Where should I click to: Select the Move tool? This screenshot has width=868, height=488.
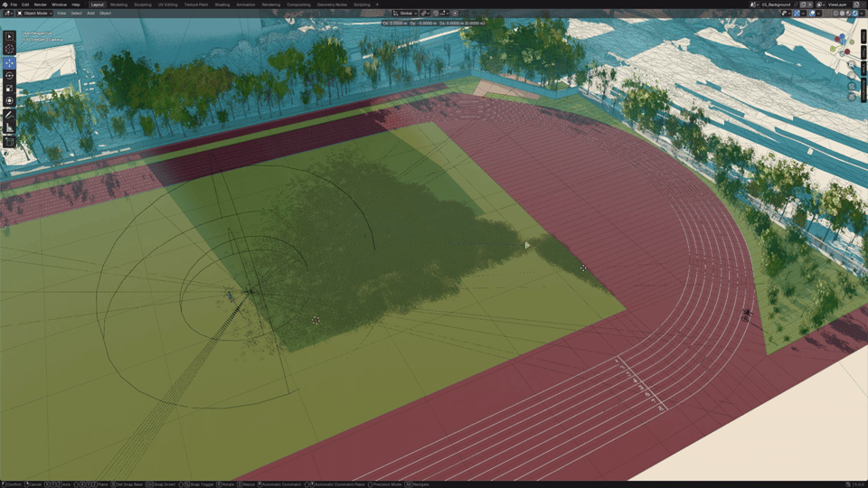click(9, 63)
